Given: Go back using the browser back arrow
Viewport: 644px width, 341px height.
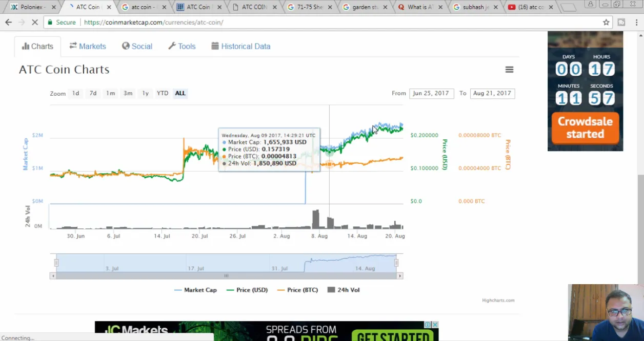Looking at the screenshot, I should click(8, 23).
